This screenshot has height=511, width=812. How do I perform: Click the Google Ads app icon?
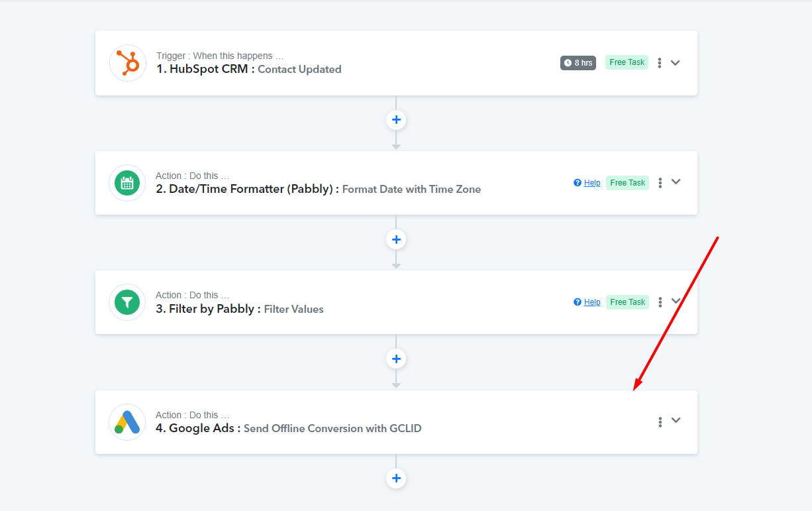127,422
